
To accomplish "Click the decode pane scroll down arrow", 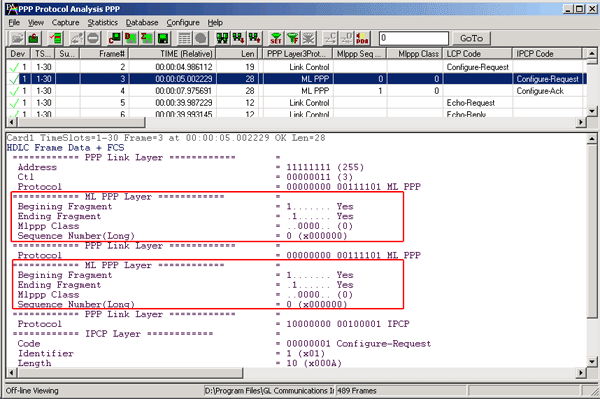I will (x=592, y=362).
